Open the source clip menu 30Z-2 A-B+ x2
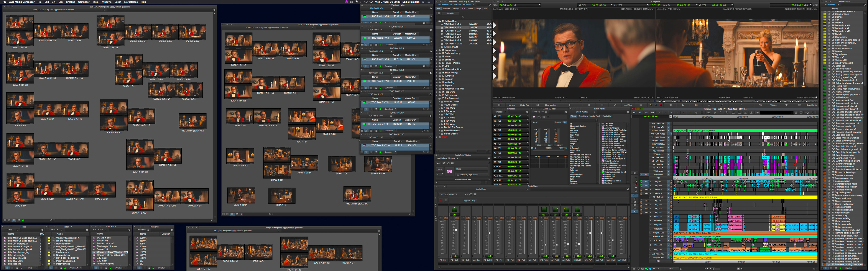 [x=520, y=5]
